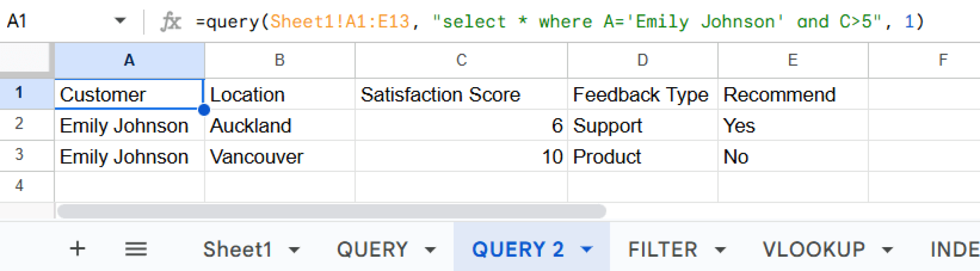Expand FILTER tab dropdown arrow
Viewport: 980px width, 271px height.
coord(720,249)
